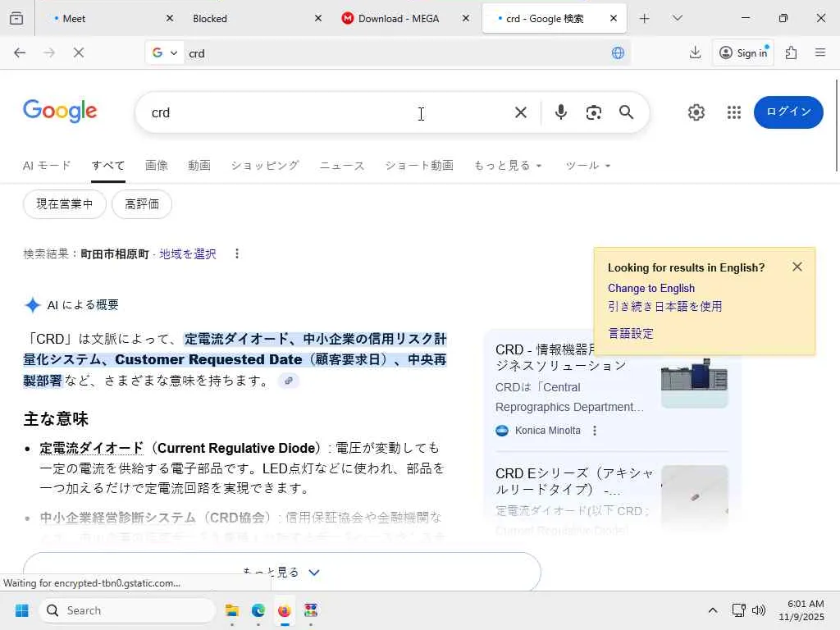Submit search with magnifier icon

click(626, 112)
